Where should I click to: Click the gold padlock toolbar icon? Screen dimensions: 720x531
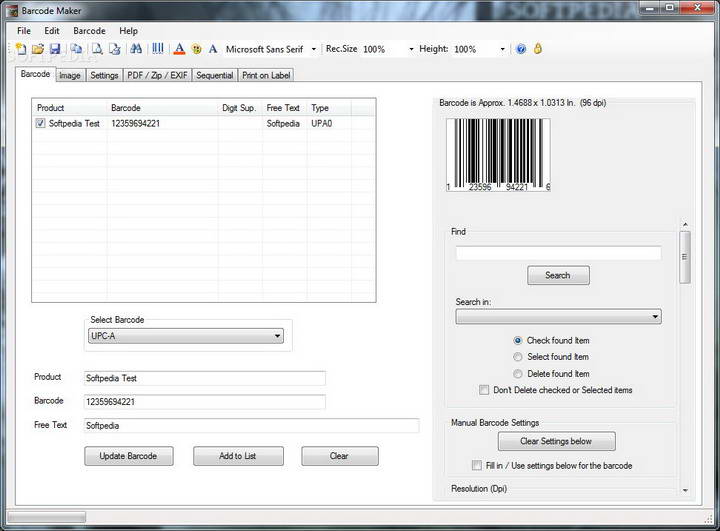tap(538, 48)
